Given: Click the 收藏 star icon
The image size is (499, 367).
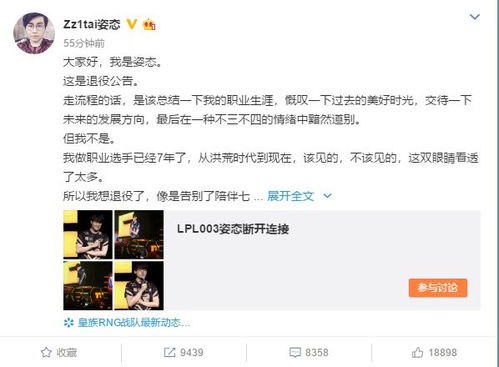Looking at the screenshot, I should coord(46,352).
